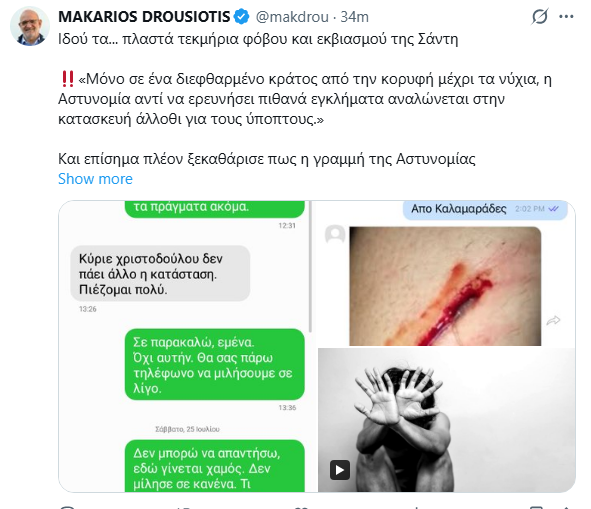Click the forward arrow beside wound photo
The width and height of the screenshot is (591, 509).
pyautogui.click(x=553, y=320)
